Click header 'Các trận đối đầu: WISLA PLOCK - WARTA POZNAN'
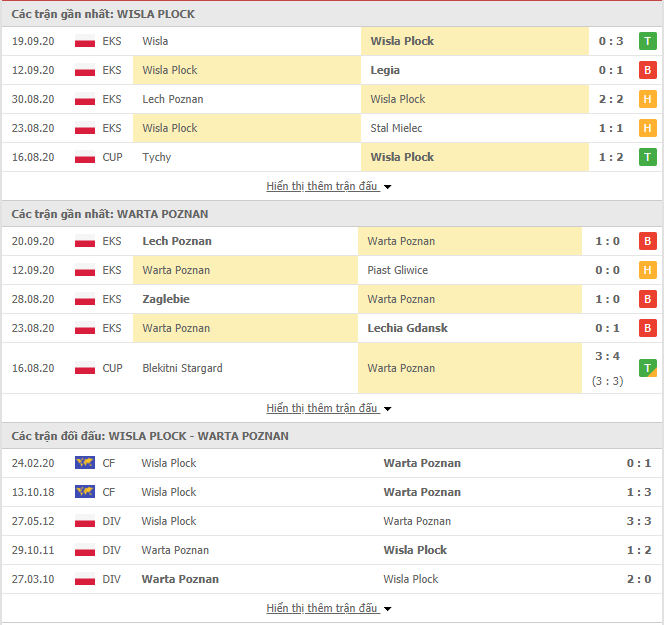 click(x=150, y=436)
